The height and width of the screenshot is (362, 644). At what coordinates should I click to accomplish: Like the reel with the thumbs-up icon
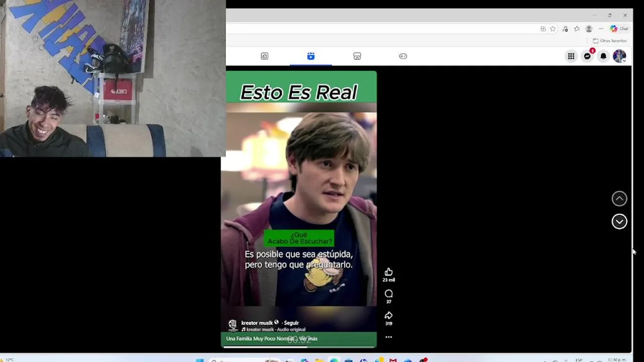[388, 272]
